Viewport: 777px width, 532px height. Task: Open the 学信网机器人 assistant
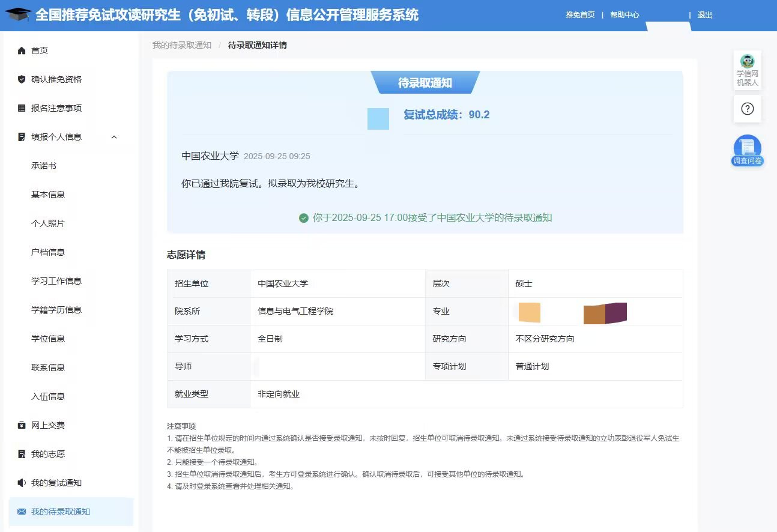click(747, 70)
